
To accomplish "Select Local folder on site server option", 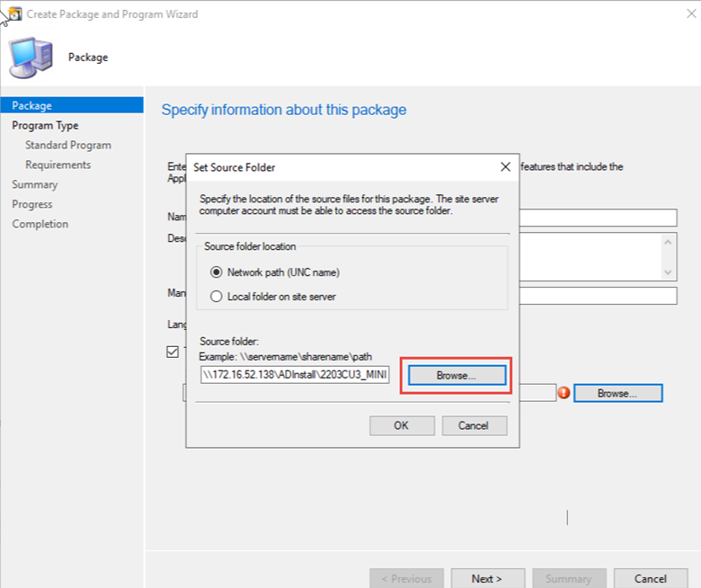I will 216,296.
